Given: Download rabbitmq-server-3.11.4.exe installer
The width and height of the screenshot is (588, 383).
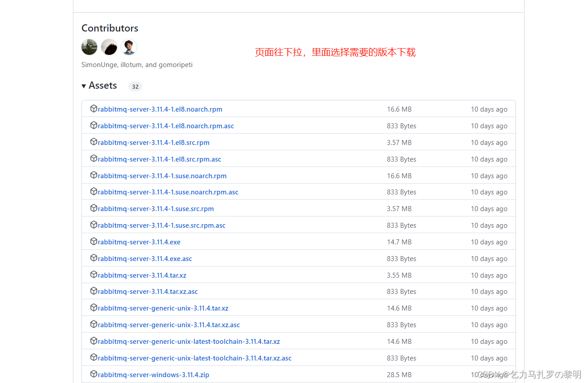Looking at the screenshot, I should point(139,242).
